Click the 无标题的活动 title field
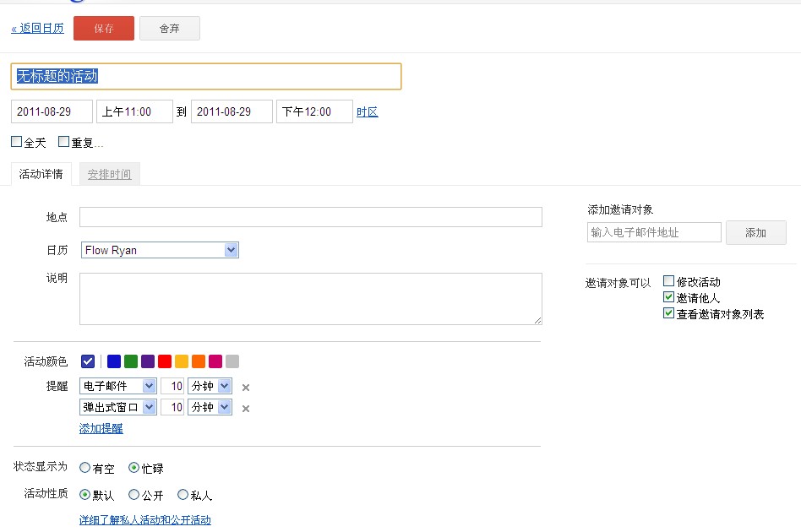 point(206,77)
